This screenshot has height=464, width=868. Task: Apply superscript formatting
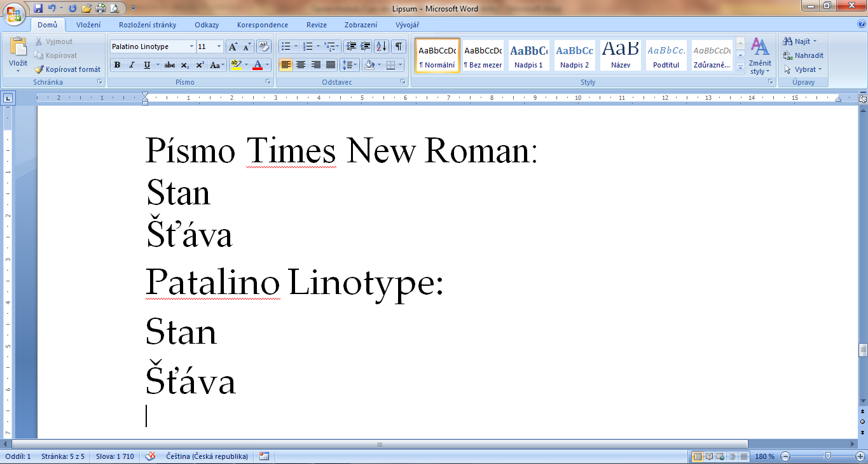200,65
